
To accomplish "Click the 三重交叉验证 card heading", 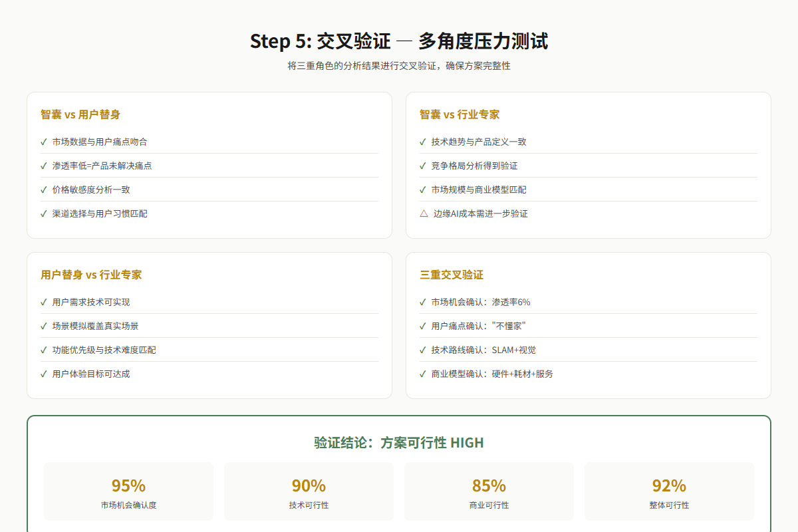I will click(452, 275).
